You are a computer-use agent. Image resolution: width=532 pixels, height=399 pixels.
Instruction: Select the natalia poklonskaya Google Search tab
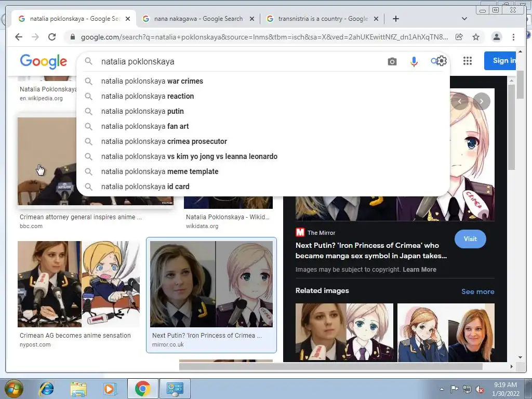coord(74,19)
